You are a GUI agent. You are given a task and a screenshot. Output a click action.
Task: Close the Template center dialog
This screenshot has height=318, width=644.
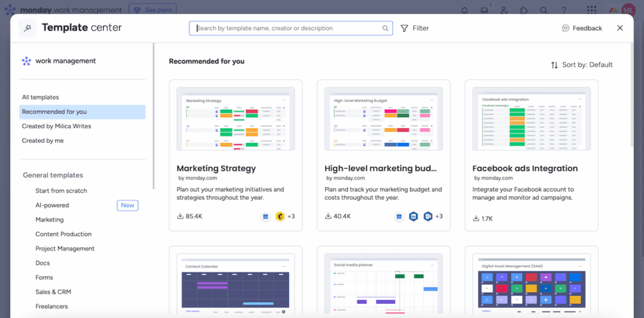(x=620, y=28)
